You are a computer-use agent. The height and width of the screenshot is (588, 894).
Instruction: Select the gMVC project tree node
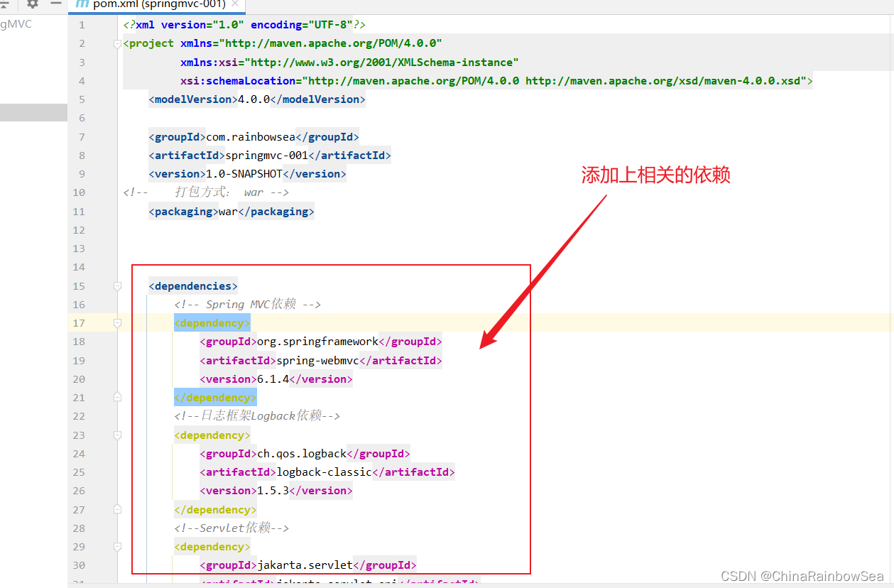pyautogui.click(x=16, y=24)
